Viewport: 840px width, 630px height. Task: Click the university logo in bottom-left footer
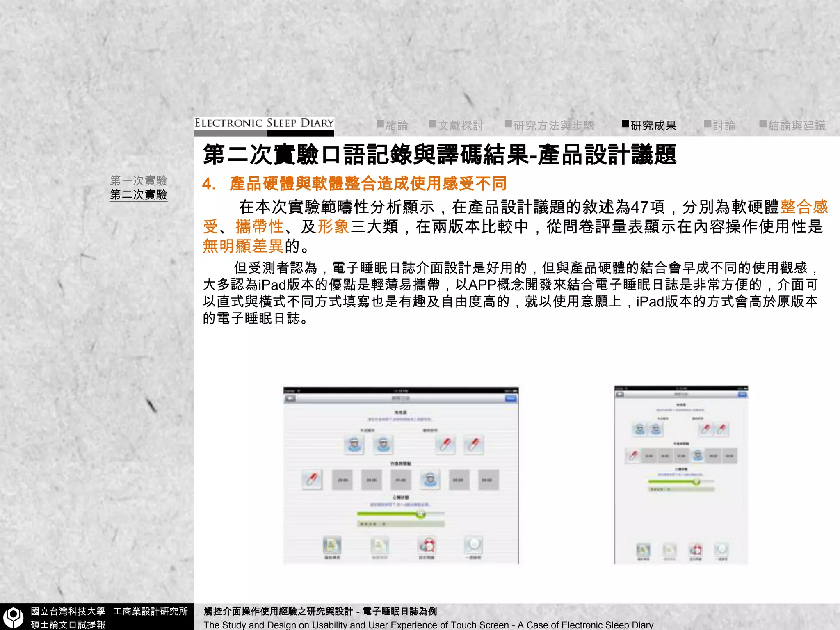pyautogui.click(x=14, y=616)
